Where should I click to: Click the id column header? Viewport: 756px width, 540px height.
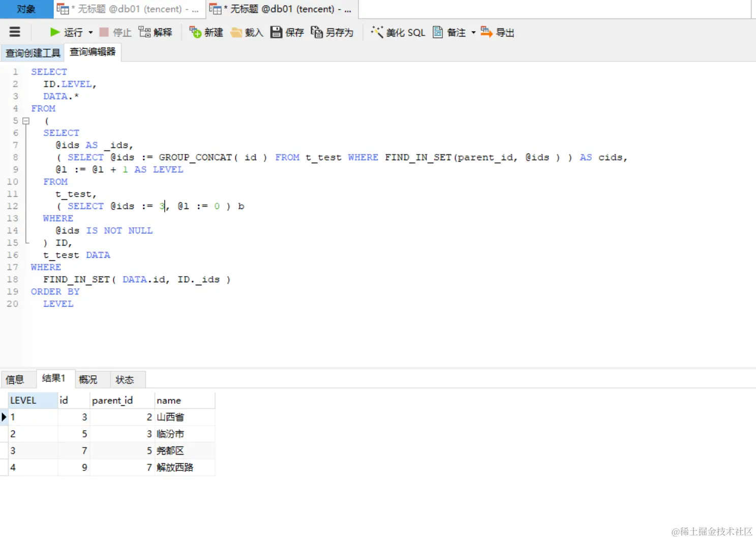74,400
